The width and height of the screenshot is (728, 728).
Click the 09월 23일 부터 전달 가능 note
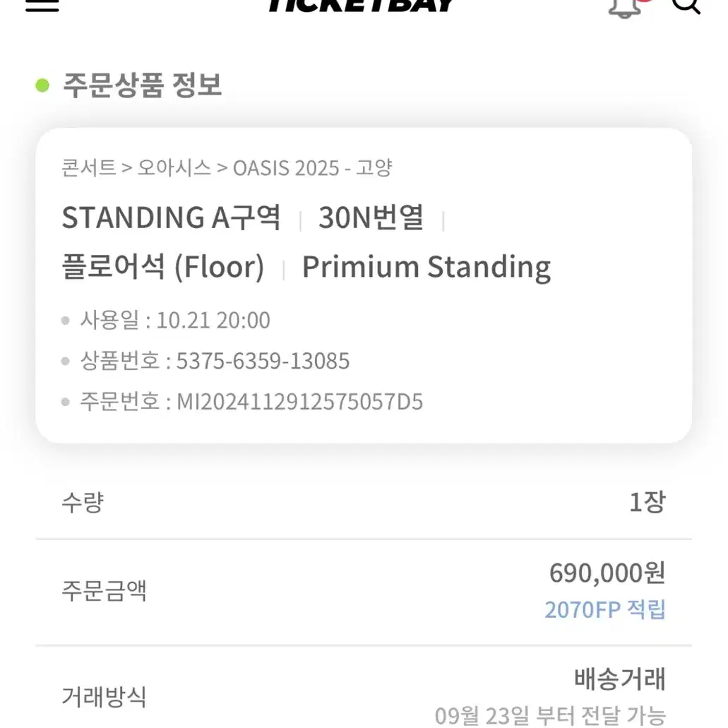[550, 716]
